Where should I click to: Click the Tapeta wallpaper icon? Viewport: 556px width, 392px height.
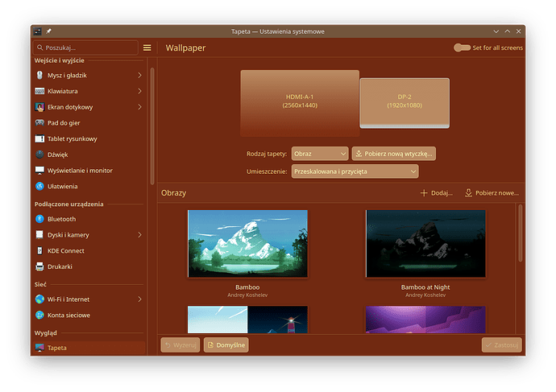(39, 348)
